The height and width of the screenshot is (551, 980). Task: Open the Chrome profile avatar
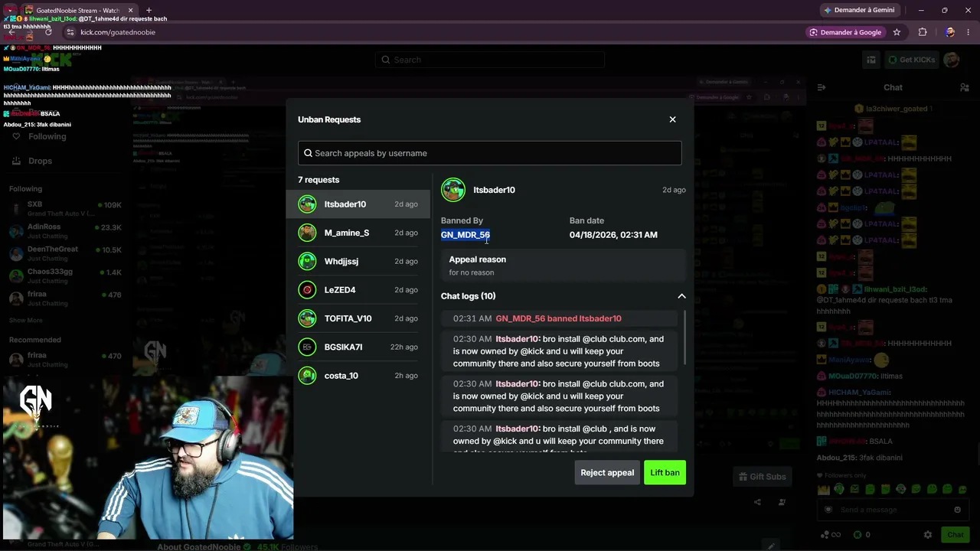coord(949,32)
